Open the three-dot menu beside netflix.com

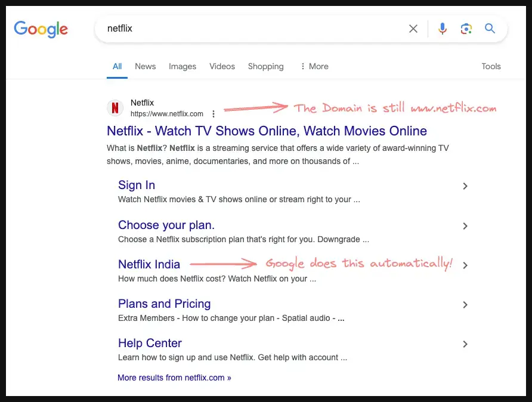click(213, 113)
